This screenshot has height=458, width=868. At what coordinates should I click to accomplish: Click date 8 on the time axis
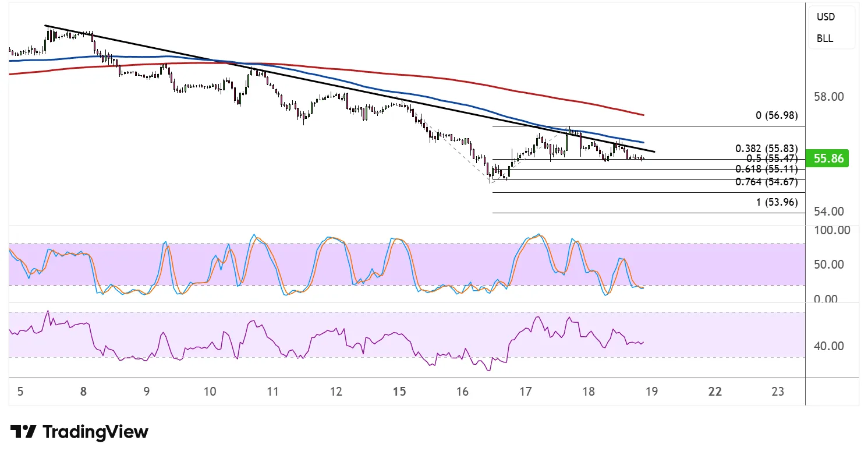[x=84, y=392]
